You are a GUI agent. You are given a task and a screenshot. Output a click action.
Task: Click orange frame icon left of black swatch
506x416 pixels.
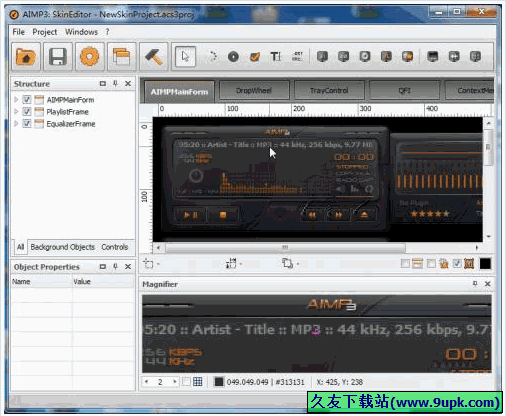point(469,264)
